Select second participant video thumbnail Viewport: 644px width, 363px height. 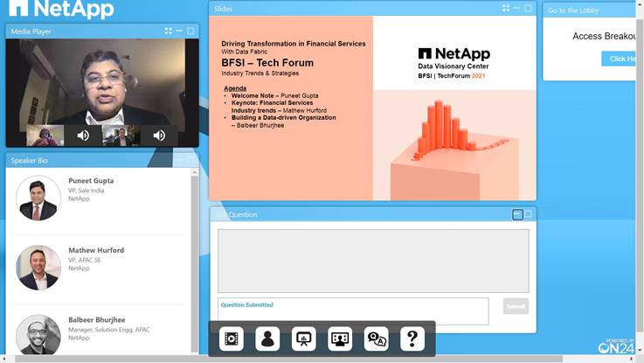tap(121, 136)
